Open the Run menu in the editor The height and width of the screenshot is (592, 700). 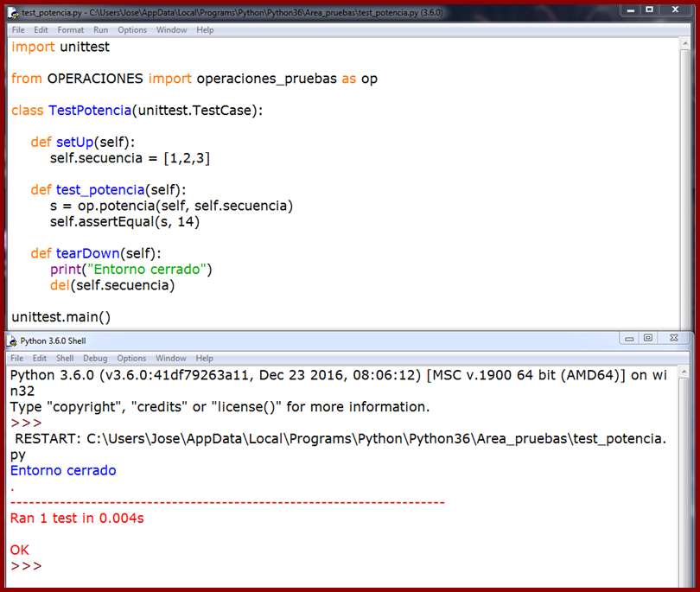[100, 29]
